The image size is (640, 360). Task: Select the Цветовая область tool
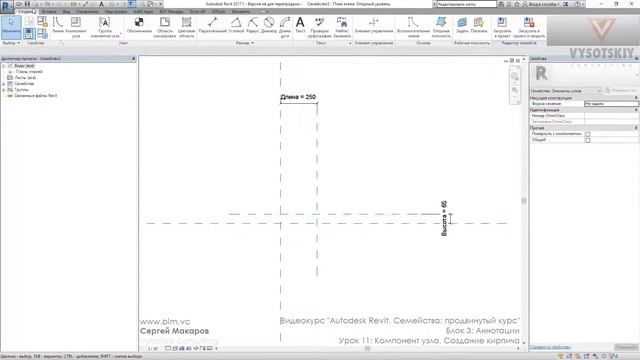(187, 27)
